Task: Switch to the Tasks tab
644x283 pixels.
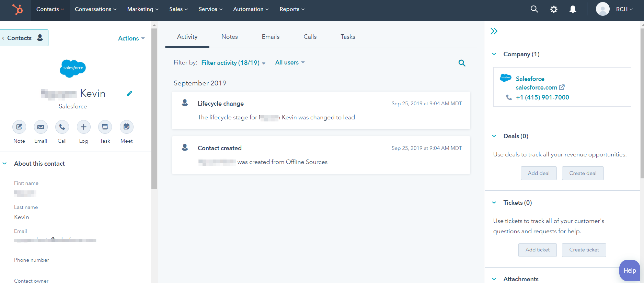Action: tap(348, 37)
